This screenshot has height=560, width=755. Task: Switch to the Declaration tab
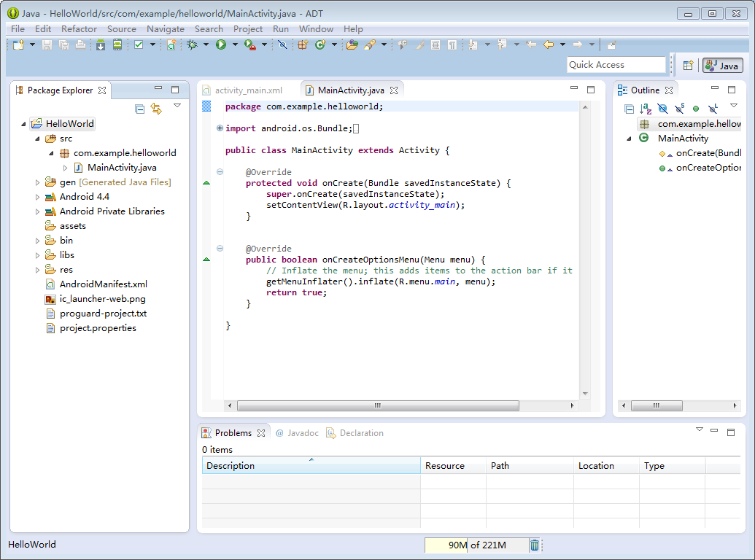pos(355,433)
